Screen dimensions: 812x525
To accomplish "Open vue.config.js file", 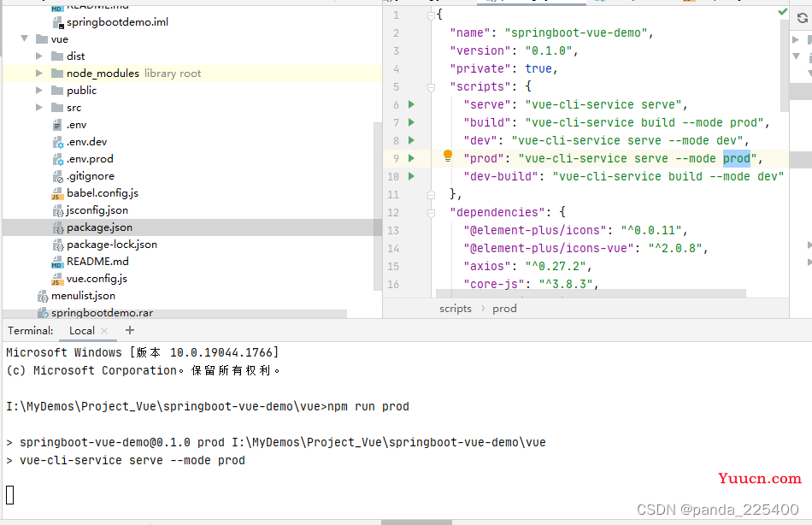I will point(97,278).
